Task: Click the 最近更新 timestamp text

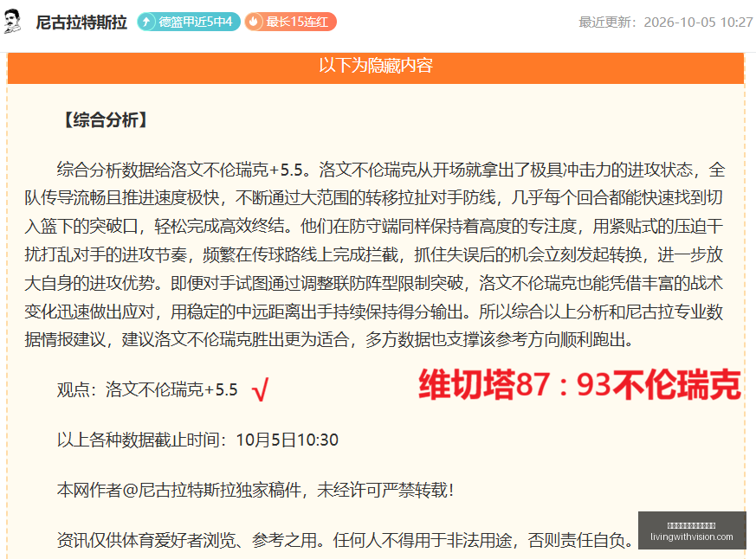Action: [x=665, y=22]
